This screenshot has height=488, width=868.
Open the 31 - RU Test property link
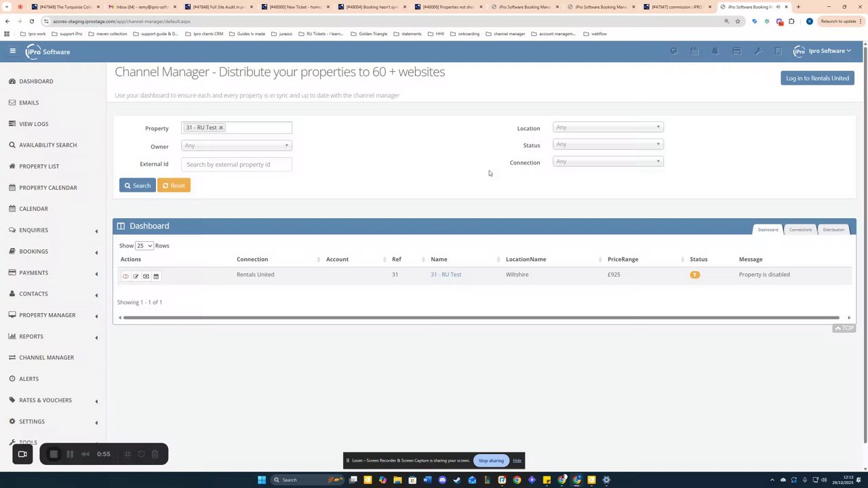[x=446, y=274]
